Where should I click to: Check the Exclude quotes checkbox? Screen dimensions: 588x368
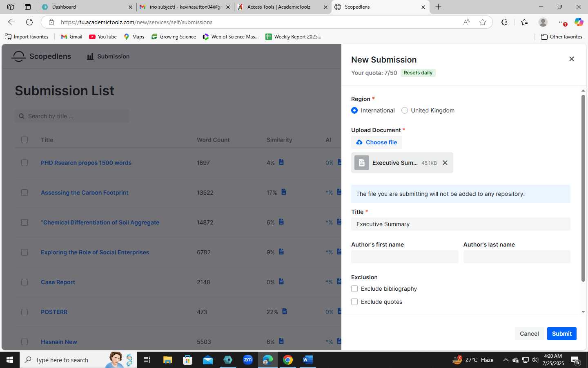coord(354,302)
